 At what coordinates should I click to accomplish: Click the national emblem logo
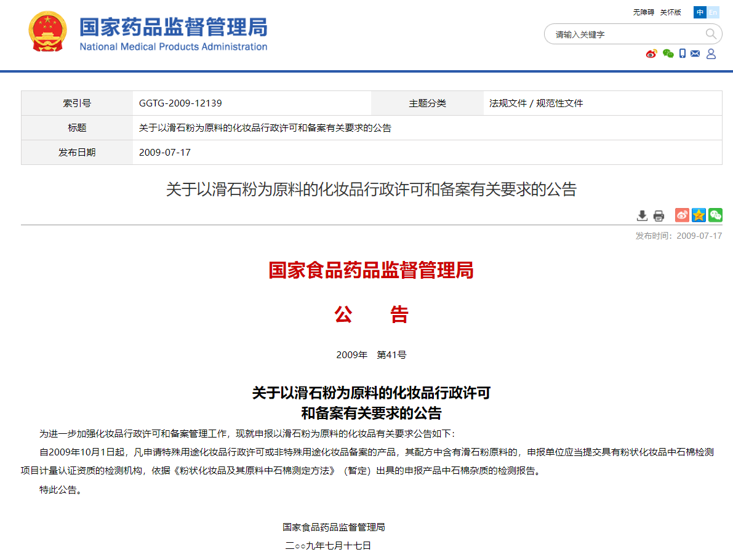click(47, 31)
